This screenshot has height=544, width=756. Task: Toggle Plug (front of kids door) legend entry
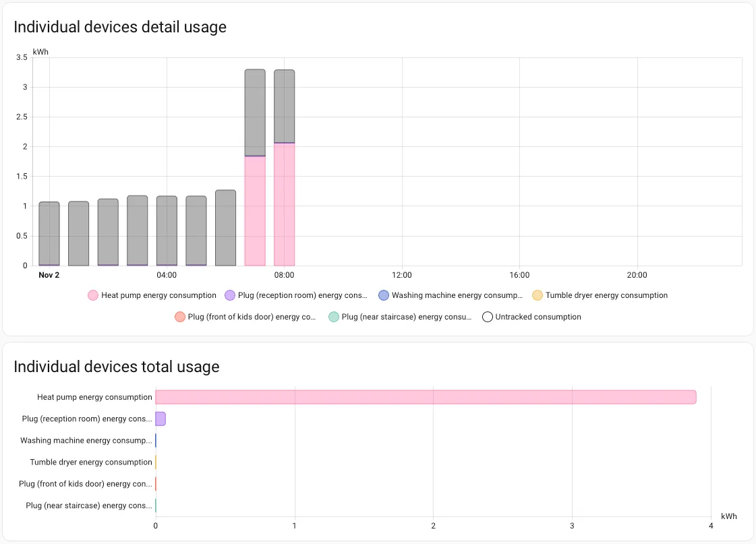pos(245,317)
